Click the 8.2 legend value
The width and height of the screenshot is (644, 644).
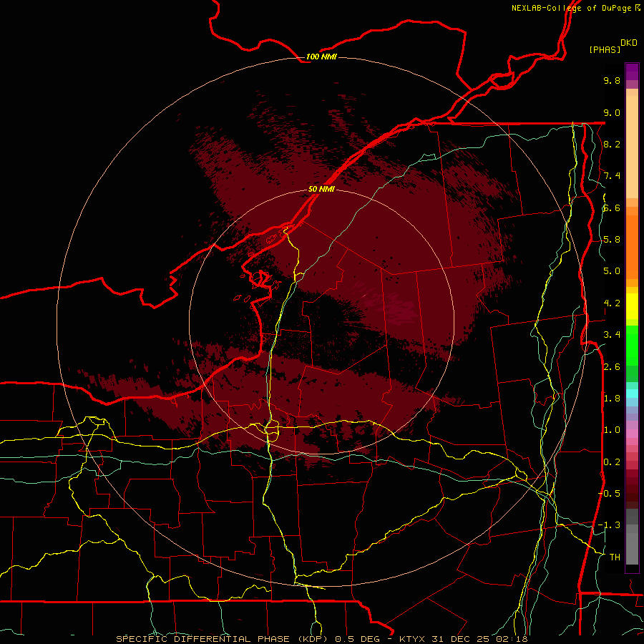click(612, 144)
